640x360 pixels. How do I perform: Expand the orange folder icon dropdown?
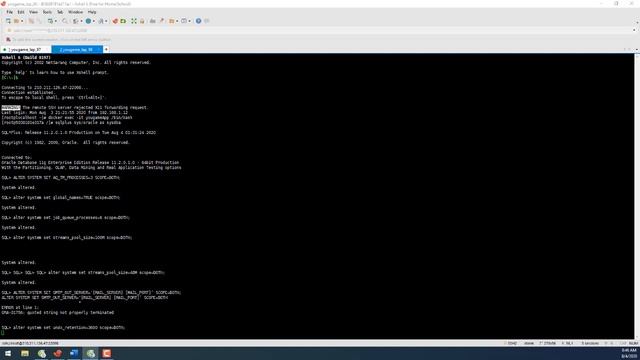(x=177, y=21)
